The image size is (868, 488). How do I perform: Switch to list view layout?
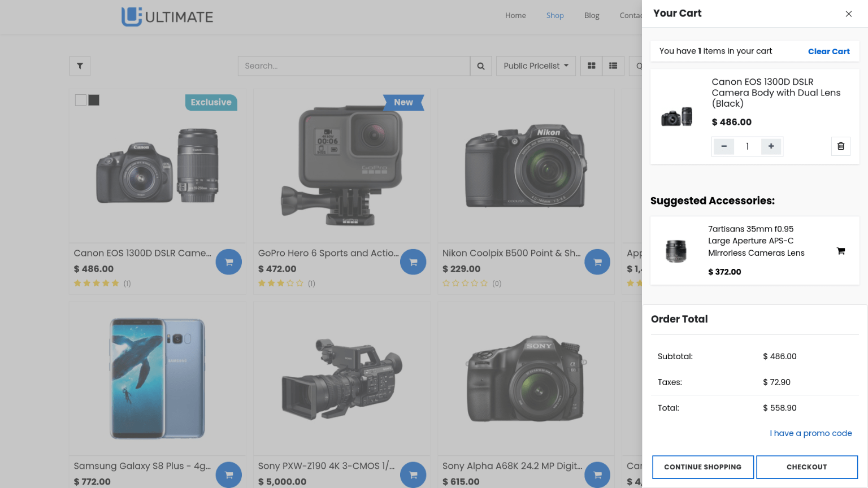613,66
